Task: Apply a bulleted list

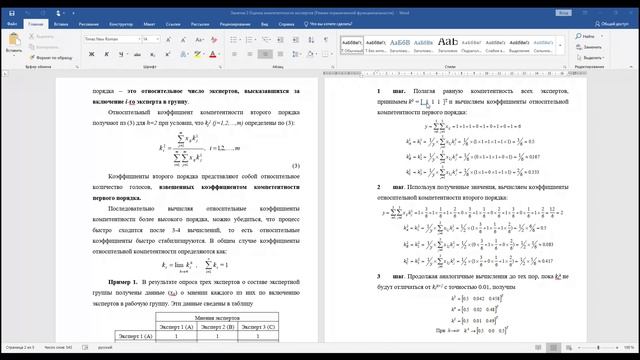Action: 233,40
